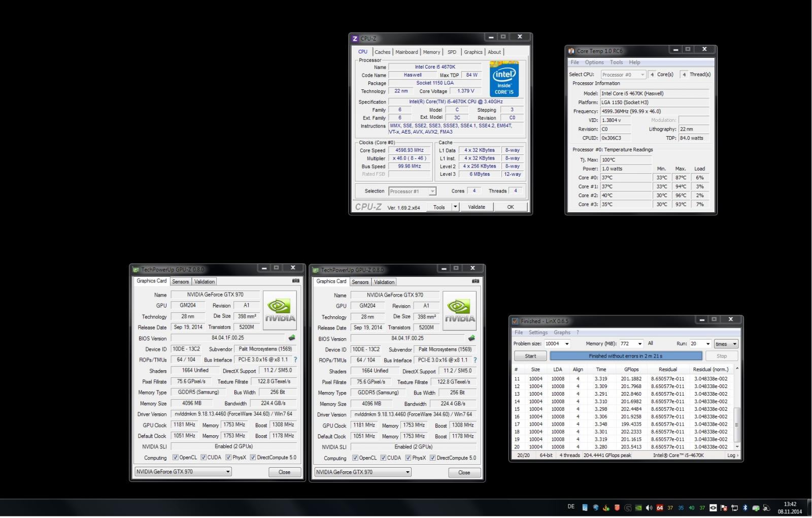Image resolution: width=812 pixels, height=518 pixels.
Task: Open Graphs menu in LinX
Action: point(562,333)
